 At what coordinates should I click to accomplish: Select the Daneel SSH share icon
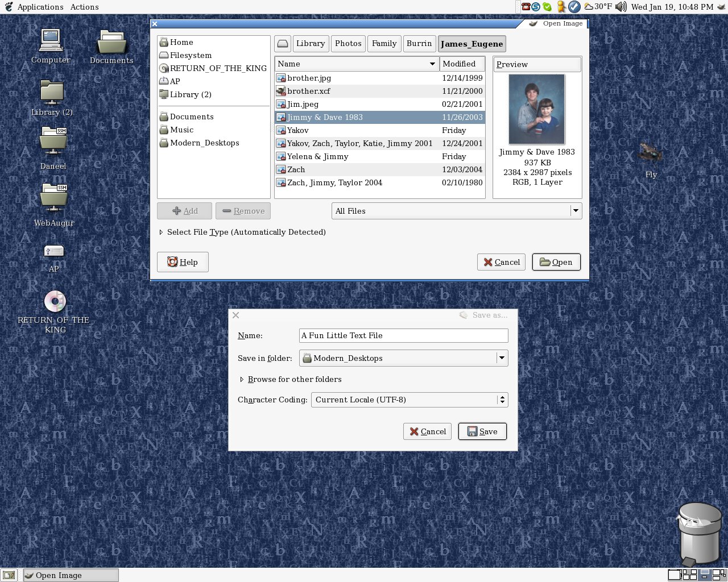pos(53,147)
